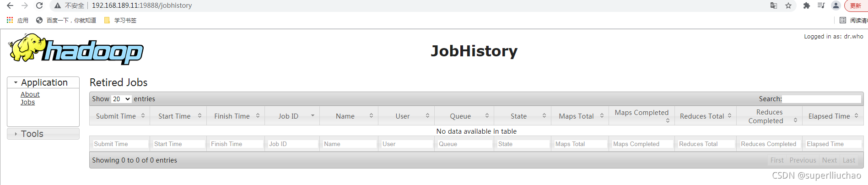Screen dimensions: 868x185
Task: Sort by Job ID column
Action: coord(292,116)
